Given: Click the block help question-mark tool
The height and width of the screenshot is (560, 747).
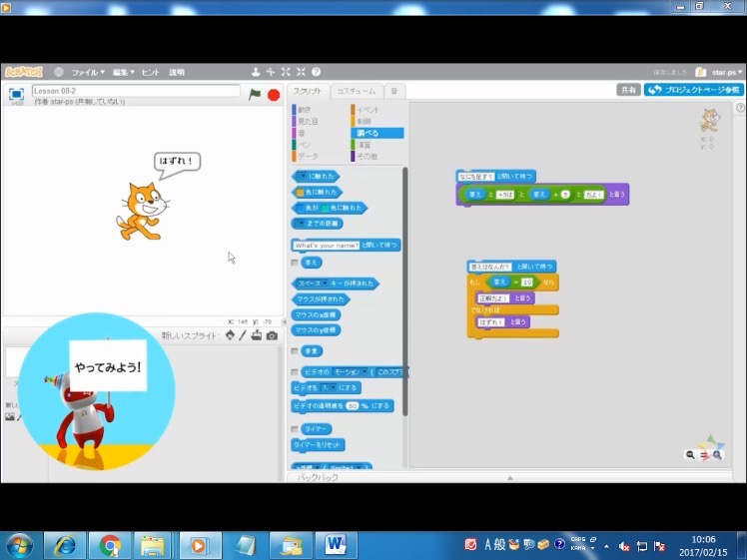Looking at the screenshot, I should [316, 72].
